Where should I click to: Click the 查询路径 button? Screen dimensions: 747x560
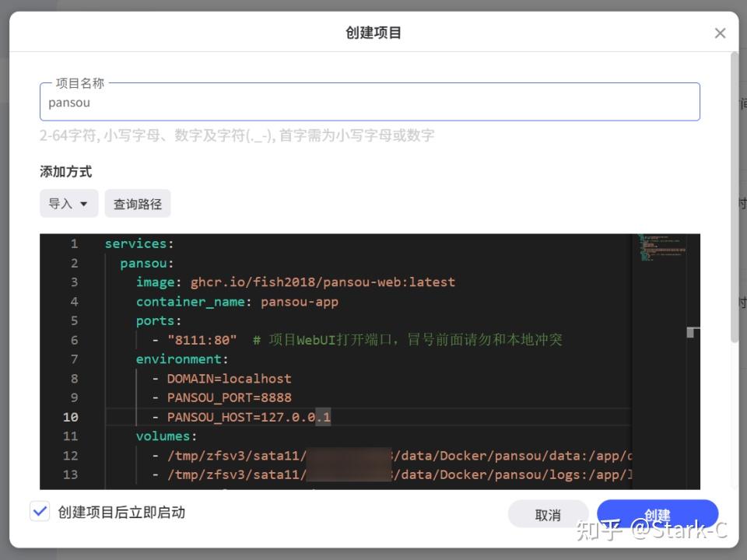click(x=137, y=203)
